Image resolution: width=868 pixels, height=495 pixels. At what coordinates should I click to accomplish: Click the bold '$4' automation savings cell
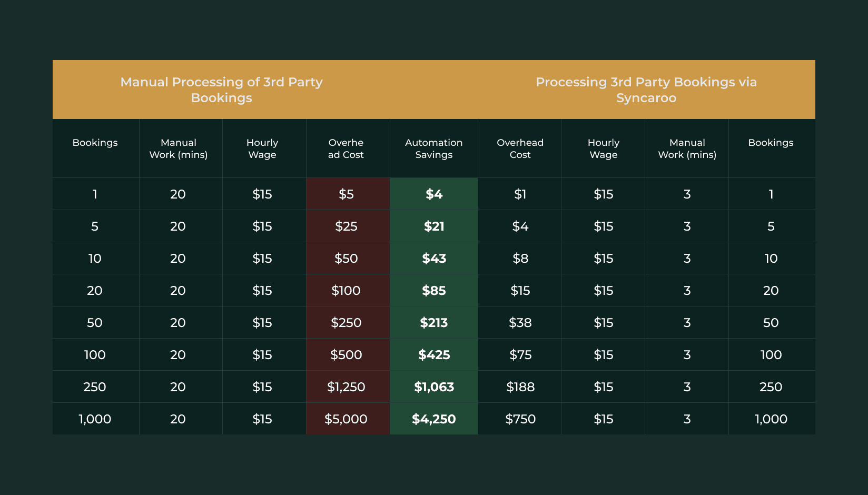pyautogui.click(x=434, y=194)
